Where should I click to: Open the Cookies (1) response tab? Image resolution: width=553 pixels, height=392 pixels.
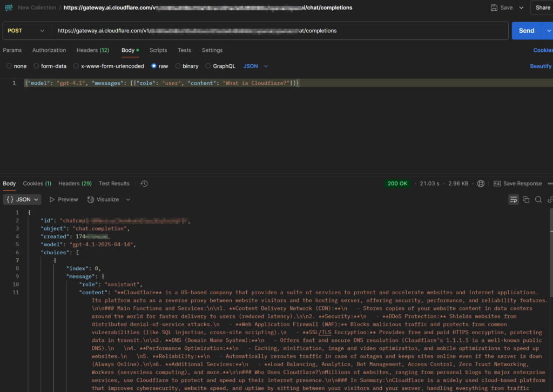[37, 183]
